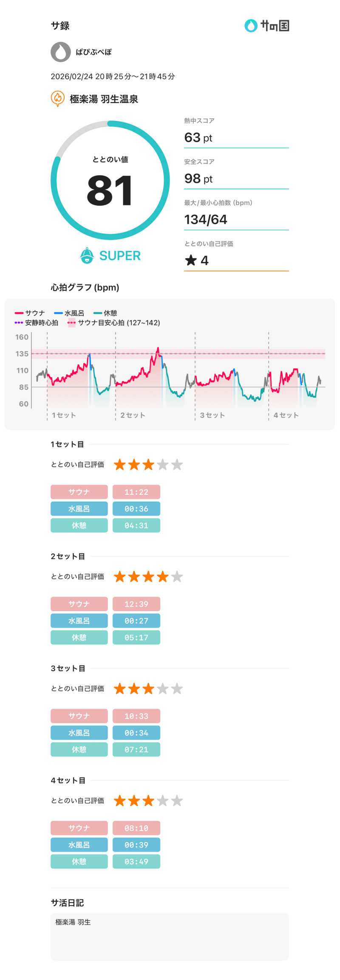Click the fifth star in 2セット目 rating
This screenshot has height=980, width=340.
tap(177, 577)
